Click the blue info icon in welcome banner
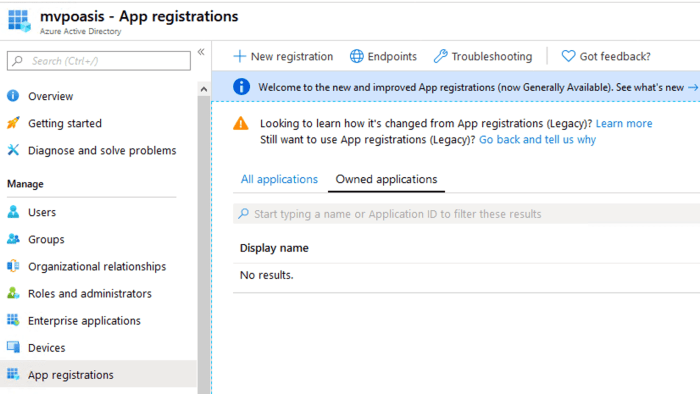Screen dimensions: 700x394 click(x=242, y=87)
